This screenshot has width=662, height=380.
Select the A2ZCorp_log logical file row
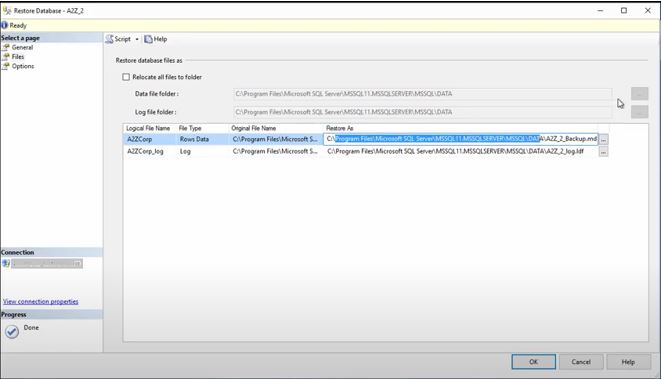click(145, 151)
